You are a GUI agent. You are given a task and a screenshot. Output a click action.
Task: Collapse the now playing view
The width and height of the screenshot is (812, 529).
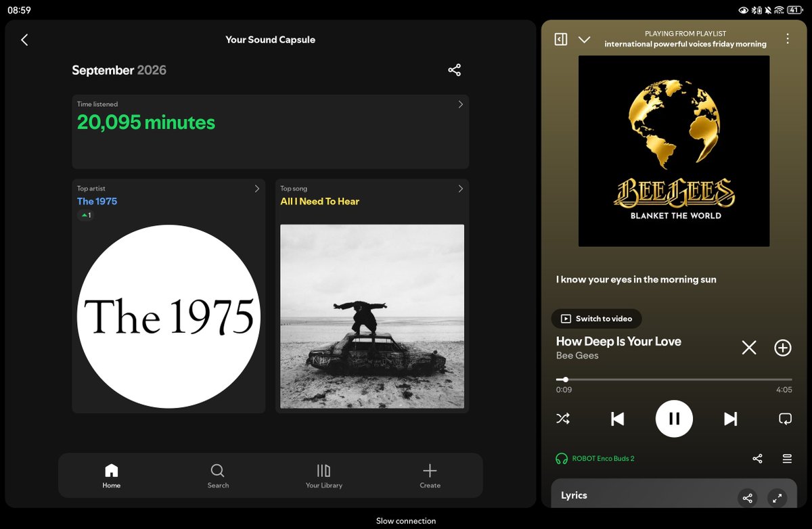tap(585, 40)
